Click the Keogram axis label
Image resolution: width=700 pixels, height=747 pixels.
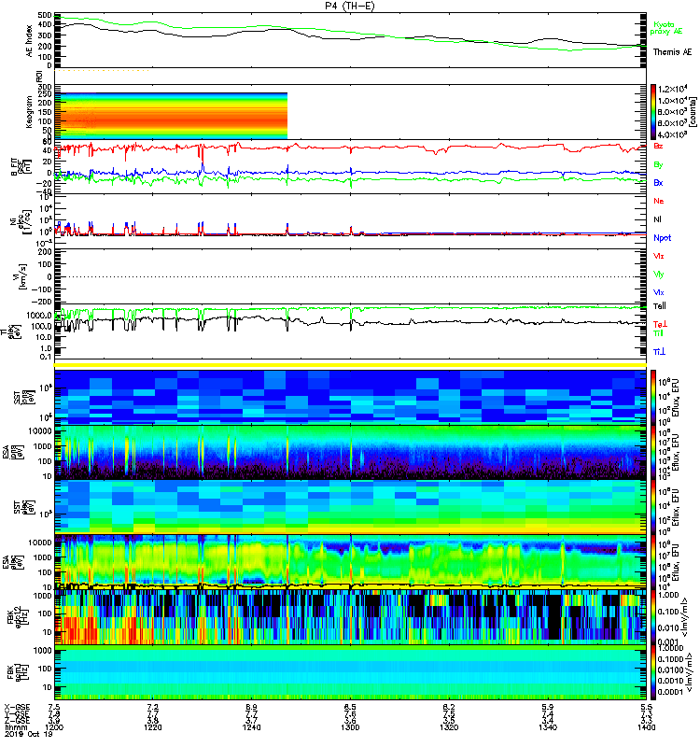click(29, 111)
